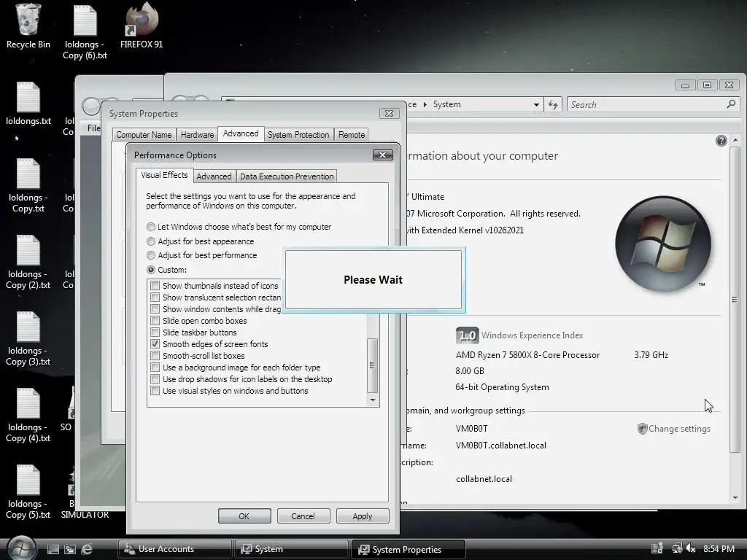Click the muted volume tray icon
This screenshot has height=560, width=747.
tap(691, 548)
